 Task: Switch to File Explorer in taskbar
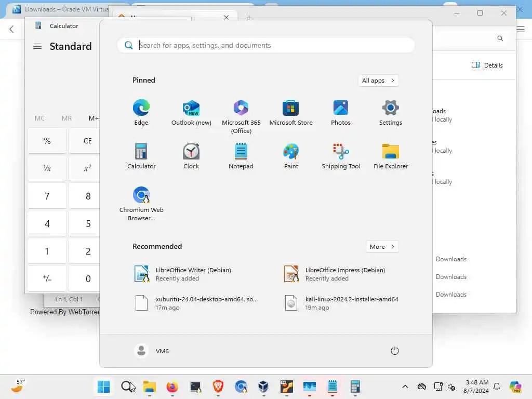point(149,387)
